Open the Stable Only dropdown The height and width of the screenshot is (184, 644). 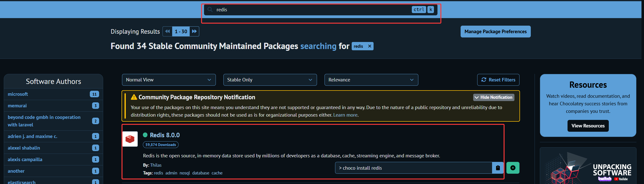pyautogui.click(x=270, y=80)
